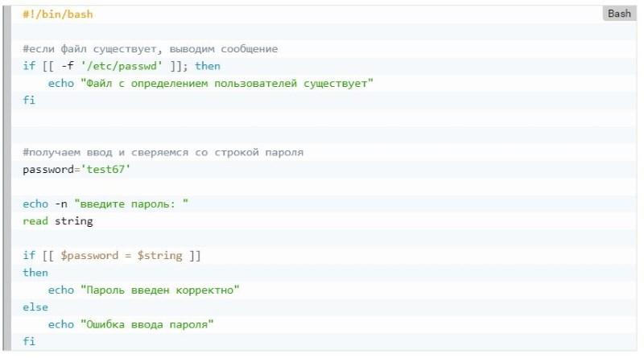This screenshot has width=644, height=358.
Task: Click the password variable name
Action: pyautogui.click(x=48, y=170)
